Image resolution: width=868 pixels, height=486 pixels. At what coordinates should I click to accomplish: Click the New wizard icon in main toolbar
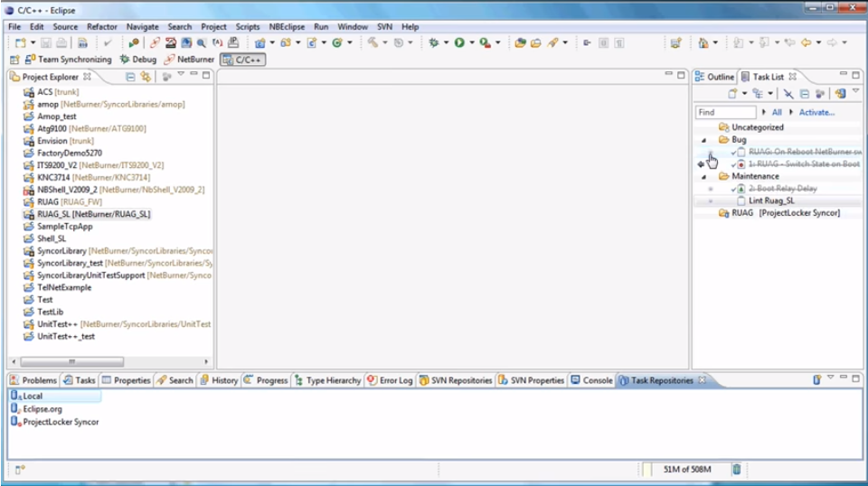click(21, 43)
